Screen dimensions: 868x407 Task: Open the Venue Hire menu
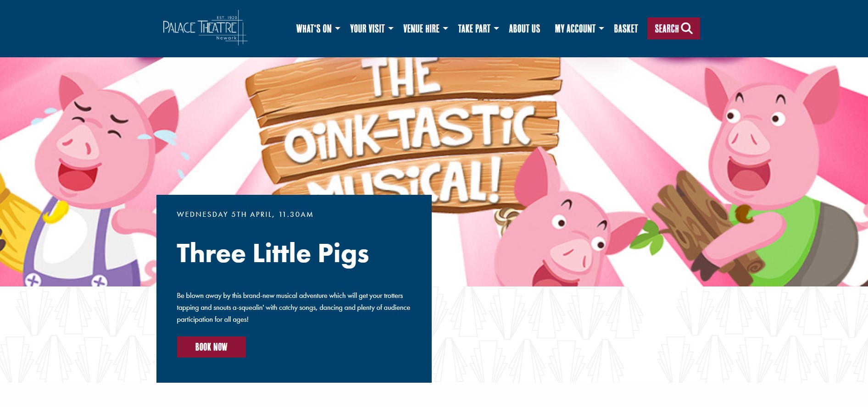[x=421, y=29]
